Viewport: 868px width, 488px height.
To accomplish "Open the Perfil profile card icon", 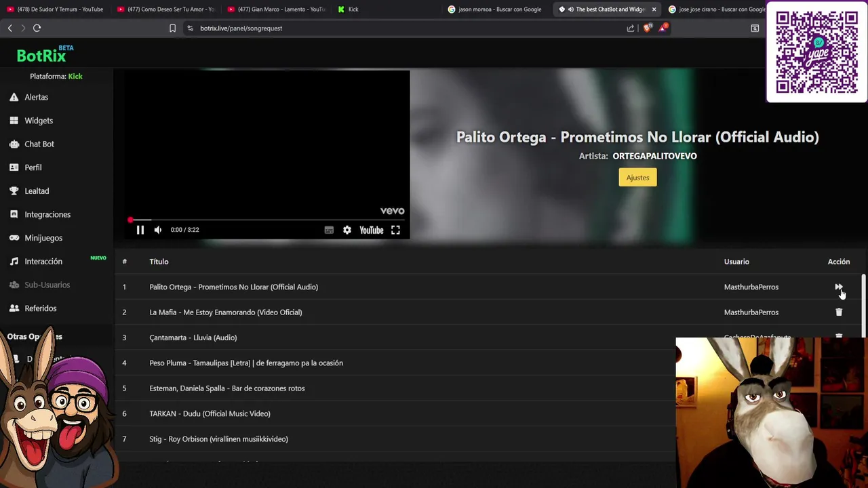I will 14,167.
